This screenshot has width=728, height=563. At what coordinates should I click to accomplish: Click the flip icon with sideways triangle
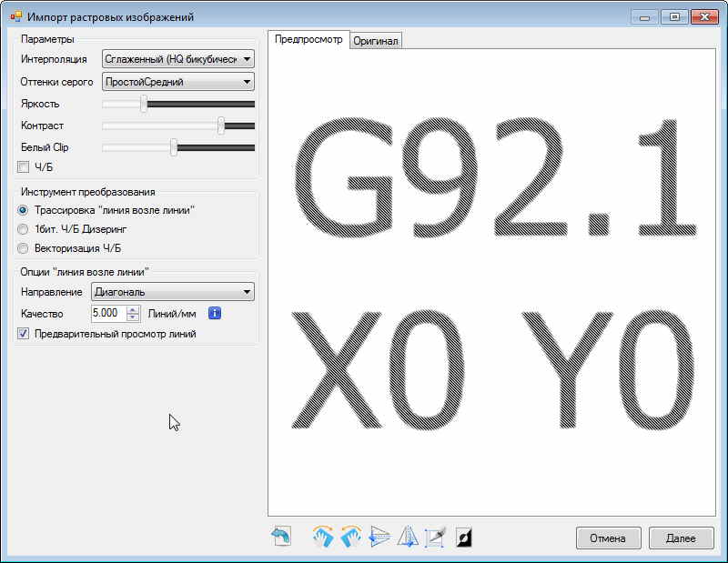click(379, 537)
